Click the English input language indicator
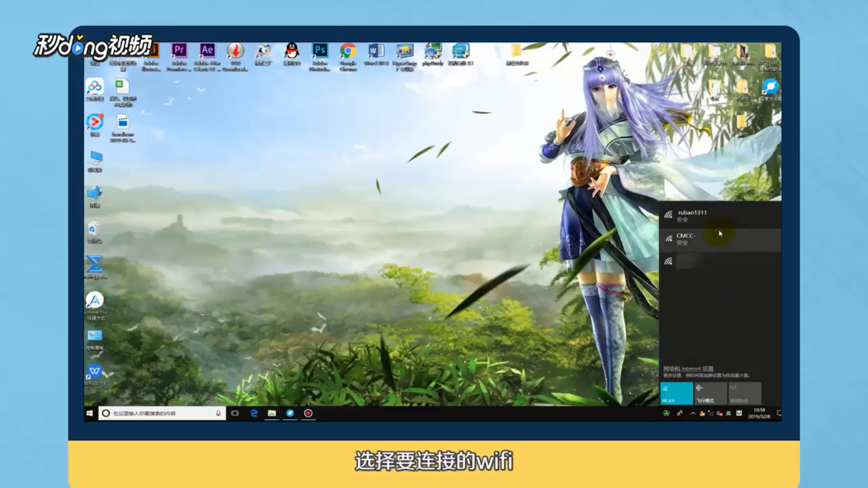 pos(729,413)
